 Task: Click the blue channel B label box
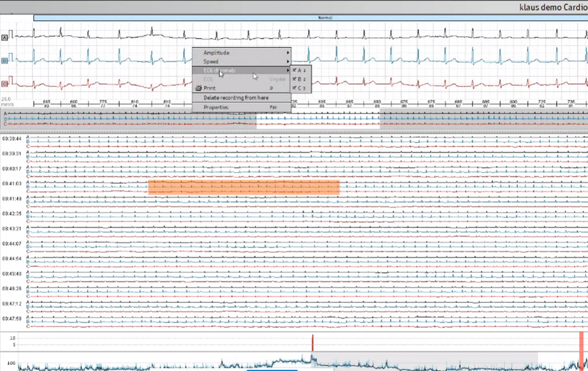5,61
